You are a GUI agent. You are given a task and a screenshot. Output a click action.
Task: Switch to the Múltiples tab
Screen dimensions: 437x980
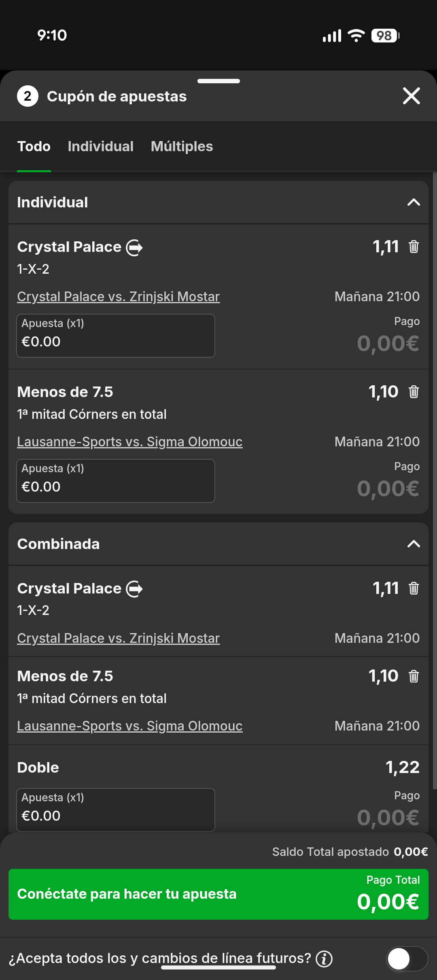(x=182, y=146)
